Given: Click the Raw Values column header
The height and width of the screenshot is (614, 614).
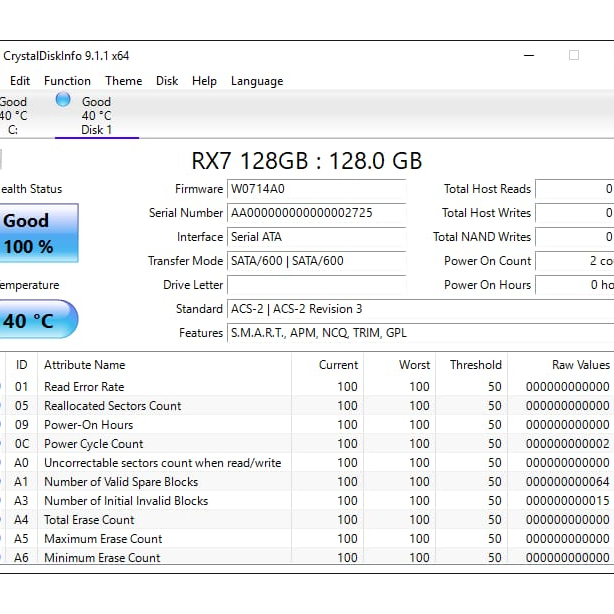Looking at the screenshot, I should click(x=561, y=365).
